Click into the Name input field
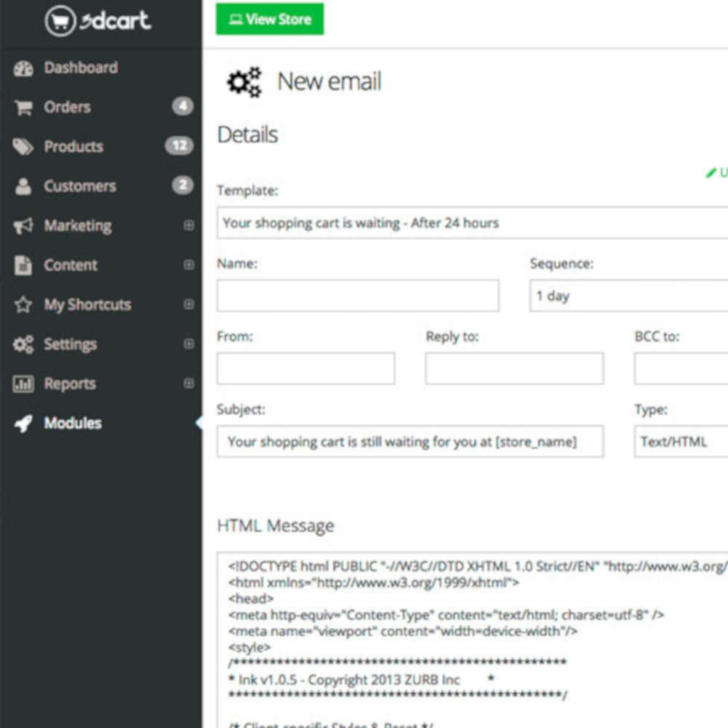 [357, 296]
